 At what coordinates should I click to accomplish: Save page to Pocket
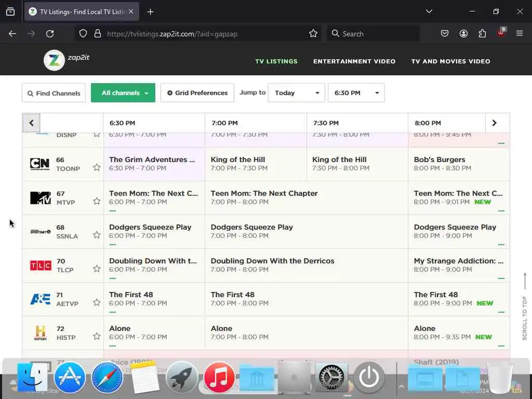click(445, 34)
